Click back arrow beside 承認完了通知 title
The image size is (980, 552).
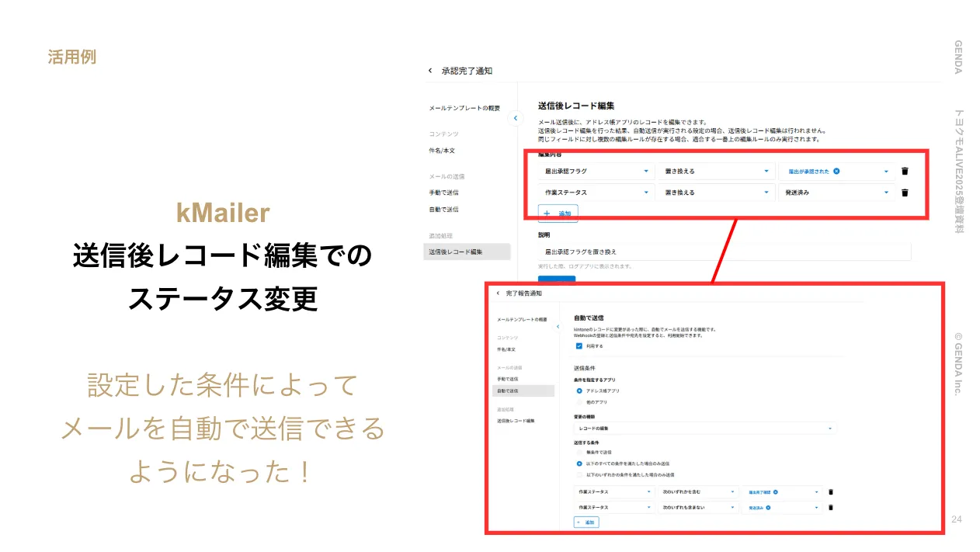[x=430, y=71]
